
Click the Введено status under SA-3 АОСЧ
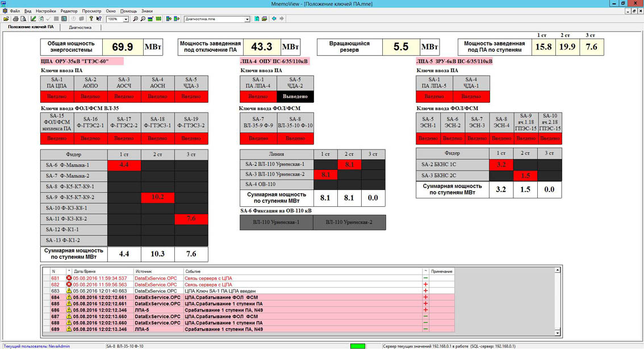(124, 97)
